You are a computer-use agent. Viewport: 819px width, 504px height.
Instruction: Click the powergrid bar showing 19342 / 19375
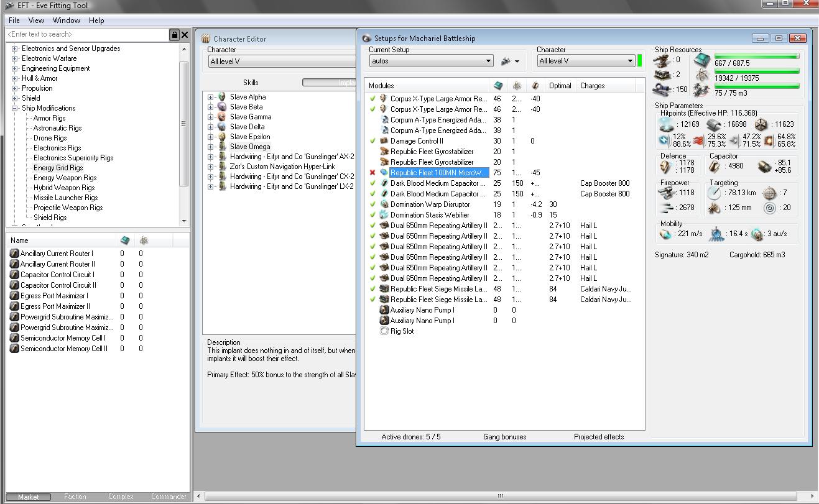tap(757, 71)
